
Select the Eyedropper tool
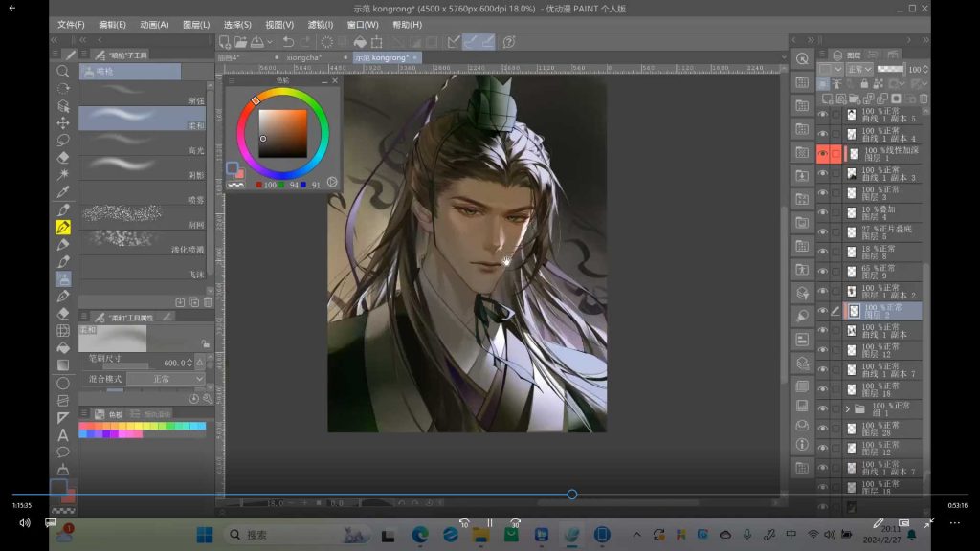[x=63, y=192]
